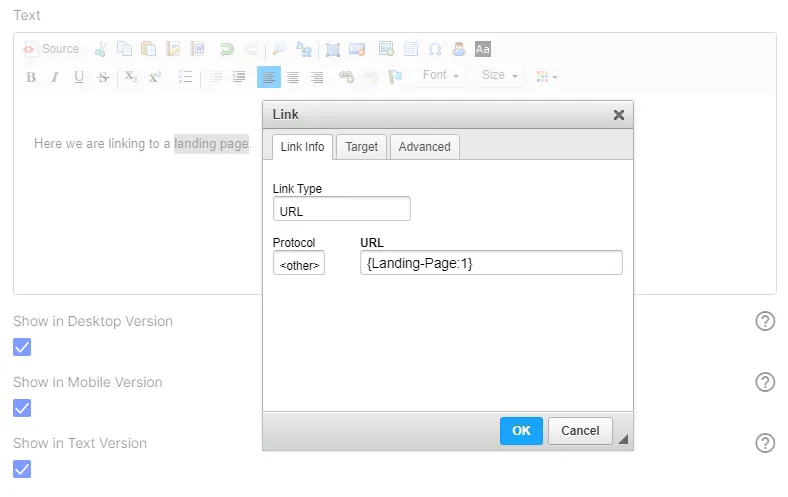Click the anchor flag icon
Viewport: 788px width, 497px height.
coord(395,77)
